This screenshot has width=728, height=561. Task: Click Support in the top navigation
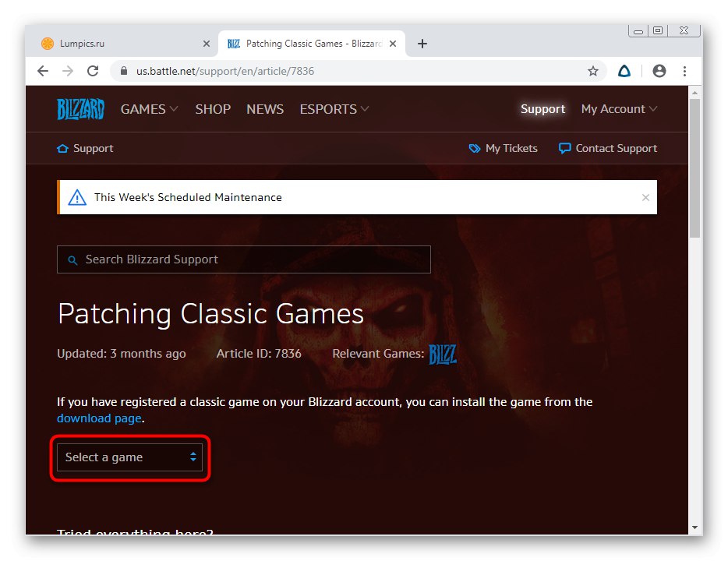(x=542, y=109)
